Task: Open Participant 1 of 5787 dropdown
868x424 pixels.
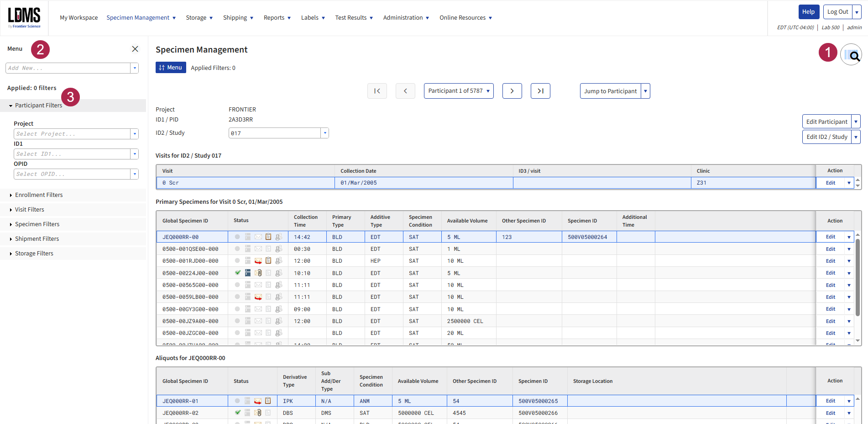Action: (459, 91)
